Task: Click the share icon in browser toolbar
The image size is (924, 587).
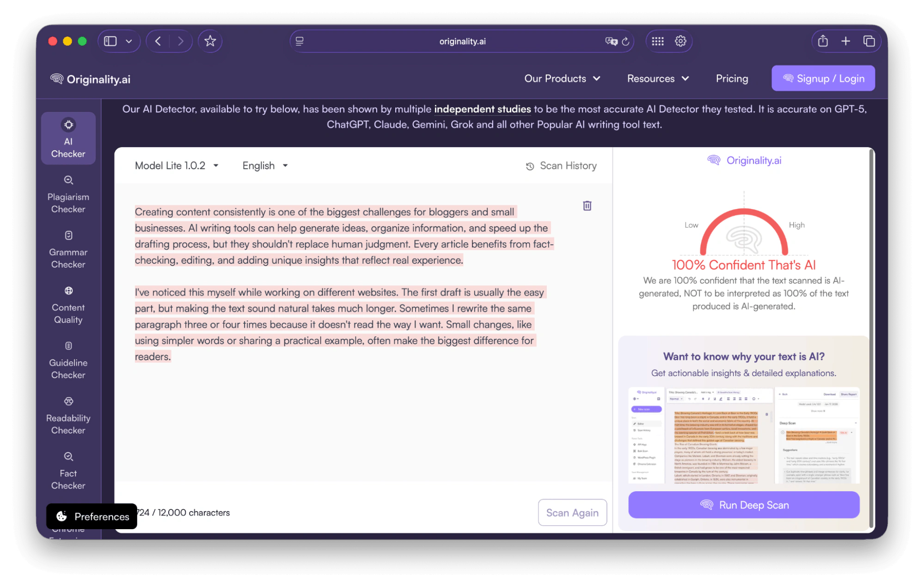Action: pyautogui.click(x=823, y=41)
